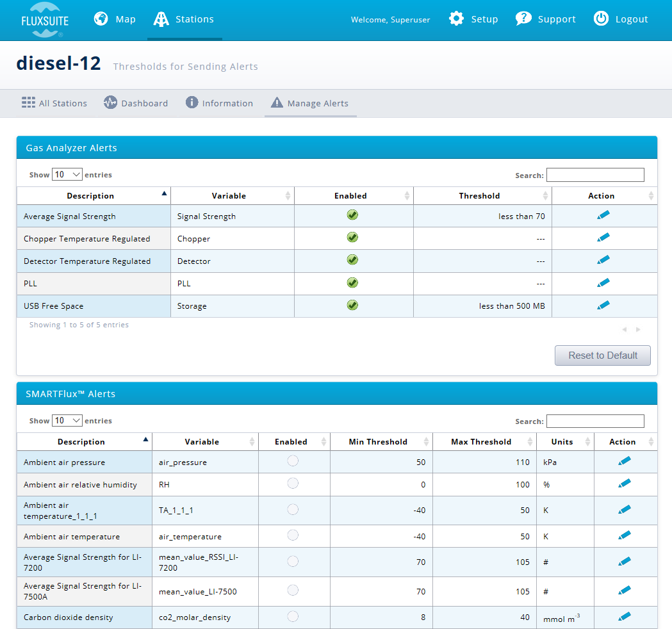The width and height of the screenshot is (672, 629).
Task: Click Reset to Default button
Action: (603, 355)
